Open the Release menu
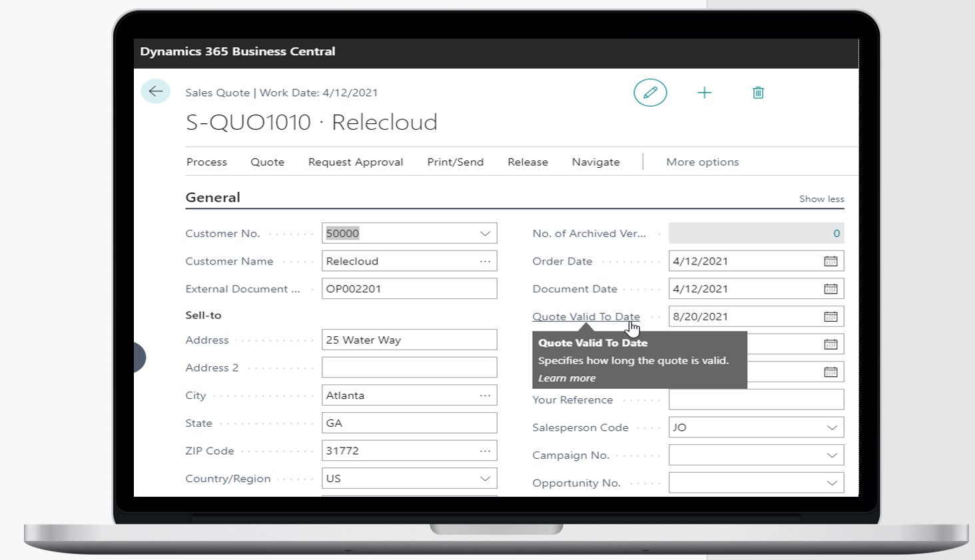Screen dimensions: 975x560 [527, 162]
